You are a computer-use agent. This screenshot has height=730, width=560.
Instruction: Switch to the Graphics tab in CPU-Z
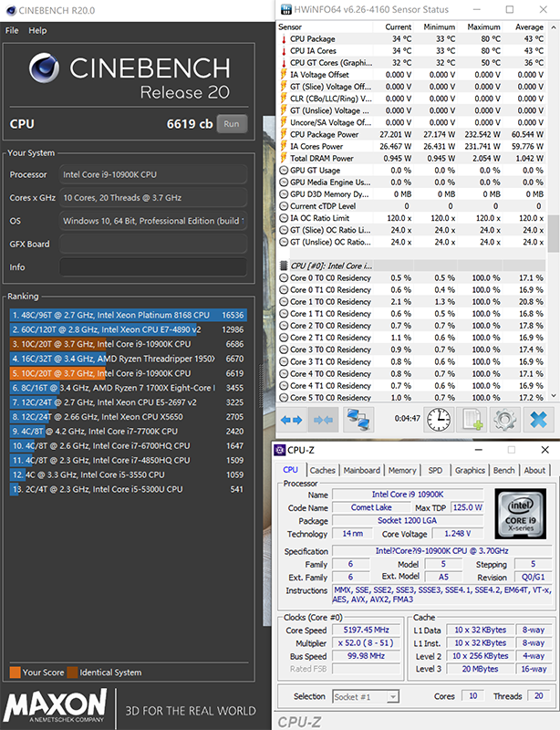click(x=470, y=470)
